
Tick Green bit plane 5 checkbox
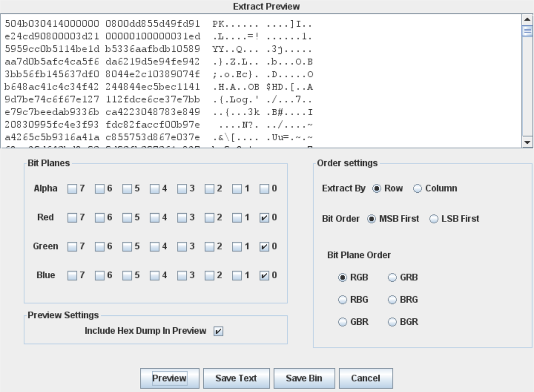[127, 247]
